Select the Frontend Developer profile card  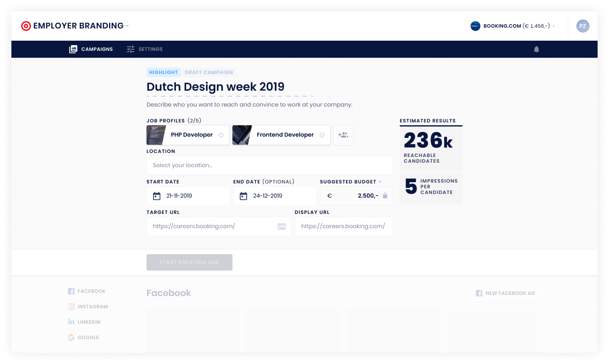pos(281,135)
